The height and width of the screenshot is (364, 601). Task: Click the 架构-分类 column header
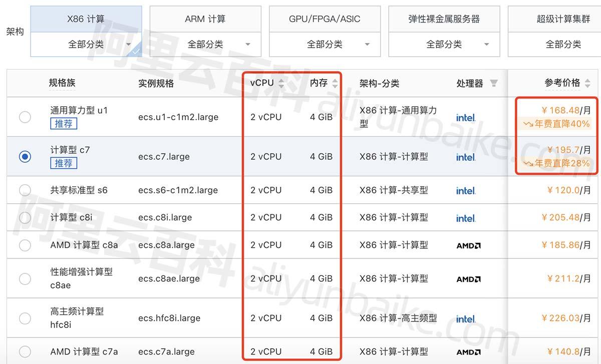coord(379,84)
